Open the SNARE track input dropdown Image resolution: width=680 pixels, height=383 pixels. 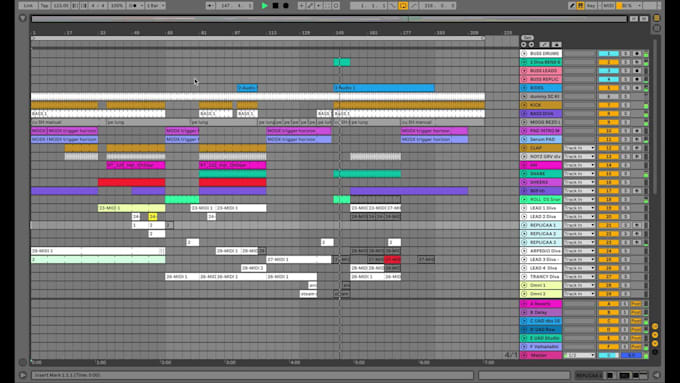pos(579,173)
